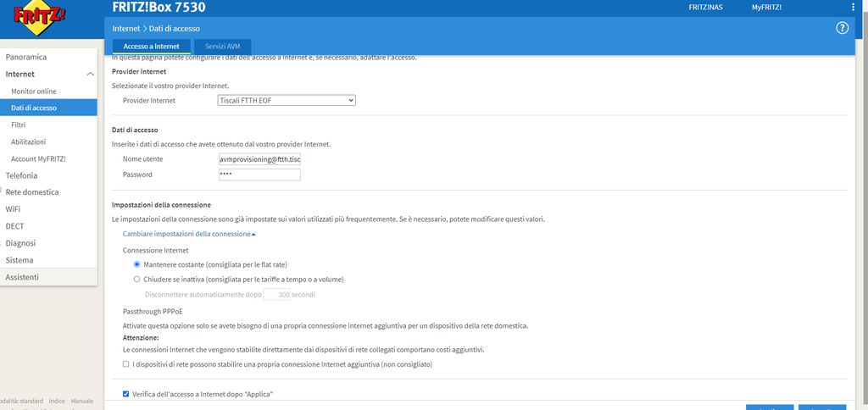Switch to the Servizi AVM tab
868x410 pixels.
coord(223,47)
